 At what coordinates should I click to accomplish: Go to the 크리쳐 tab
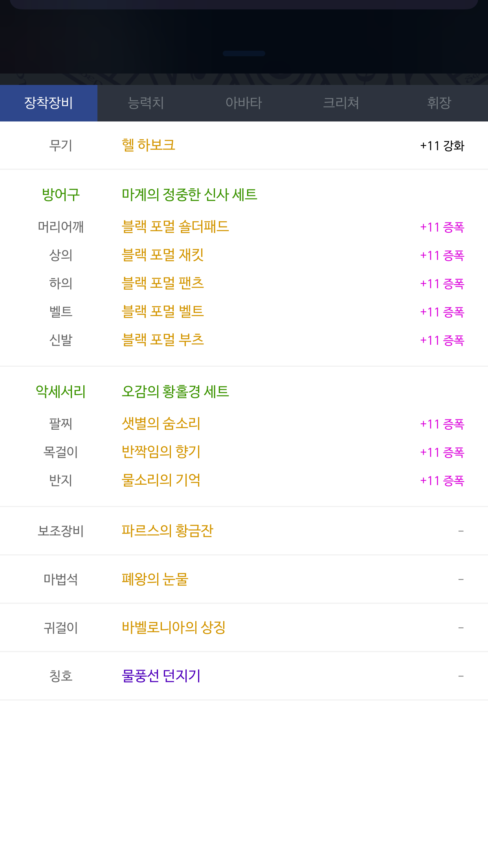click(x=341, y=103)
